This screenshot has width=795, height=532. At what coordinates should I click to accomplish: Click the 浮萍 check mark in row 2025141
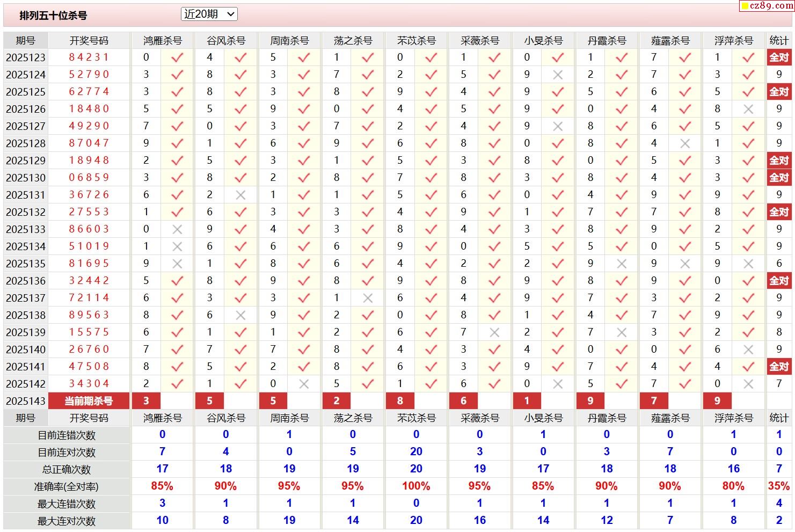pyautogui.click(x=748, y=367)
